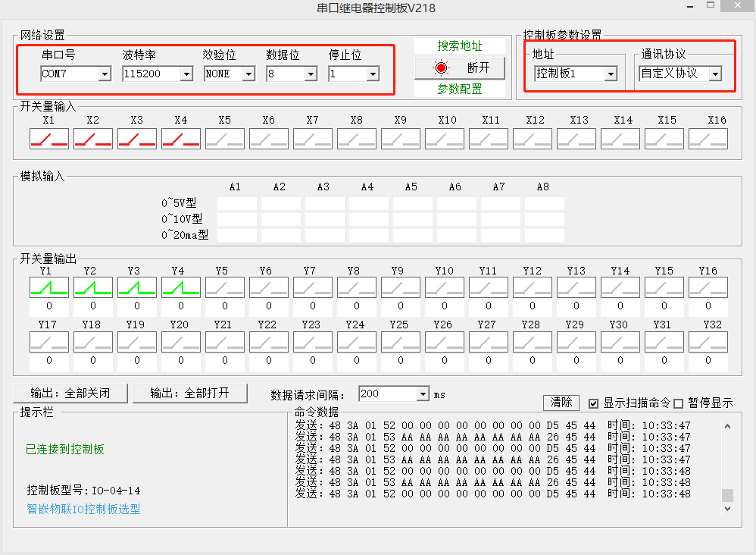Open the 波特率 115200 dropdown
The height and width of the screenshot is (555, 756).
click(186, 74)
